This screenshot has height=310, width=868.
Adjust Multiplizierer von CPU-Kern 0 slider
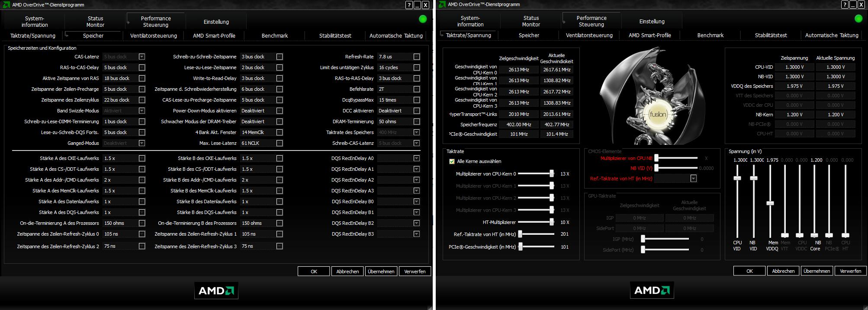click(552, 174)
